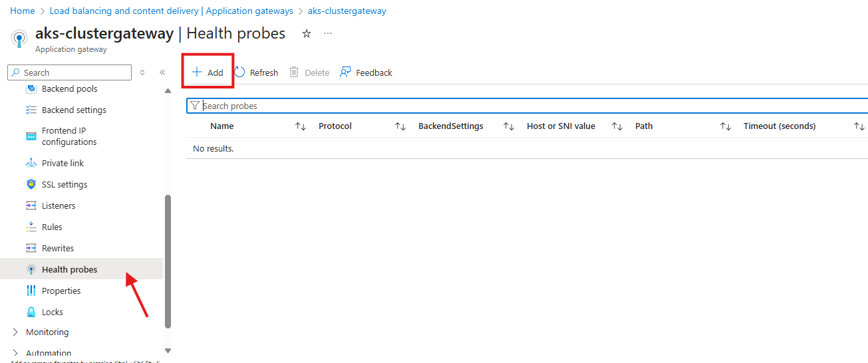Sort by BackendSettings column arrows

(509, 126)
